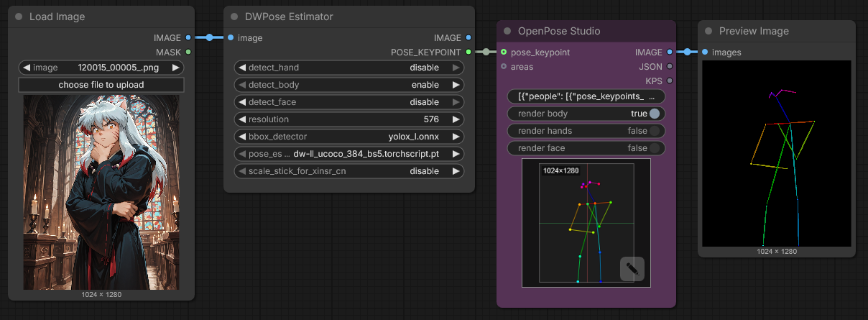Collapse the DWPose Estimator node via its dot
The image size is (868, 320).
pyautogui.click(x=234, y=17)
